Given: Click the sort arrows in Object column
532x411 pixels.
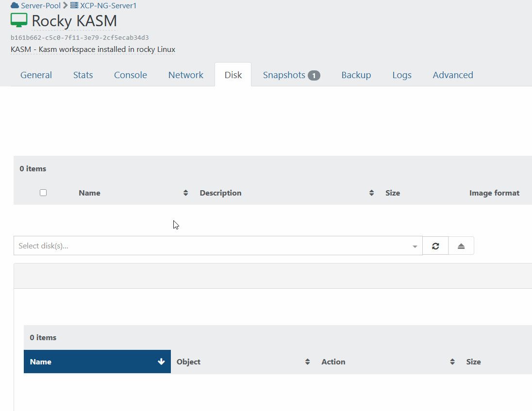Looking at the screenshot, I should click(307, 362).
